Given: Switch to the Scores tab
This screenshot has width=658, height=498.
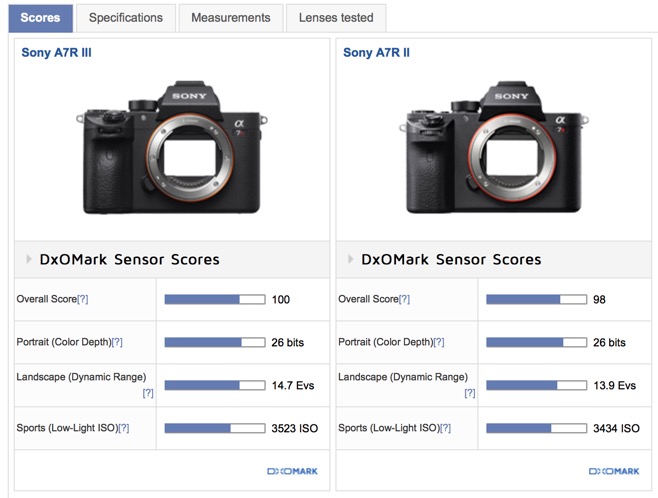Looking at the screenshot, I should pos(40,18).
